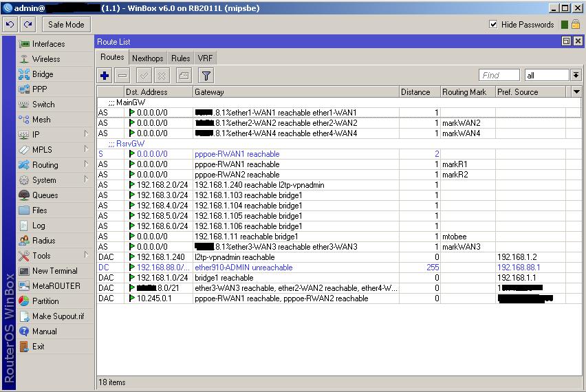
Task: Click the padlock icon at top right
Action: (x=576, y=24)
